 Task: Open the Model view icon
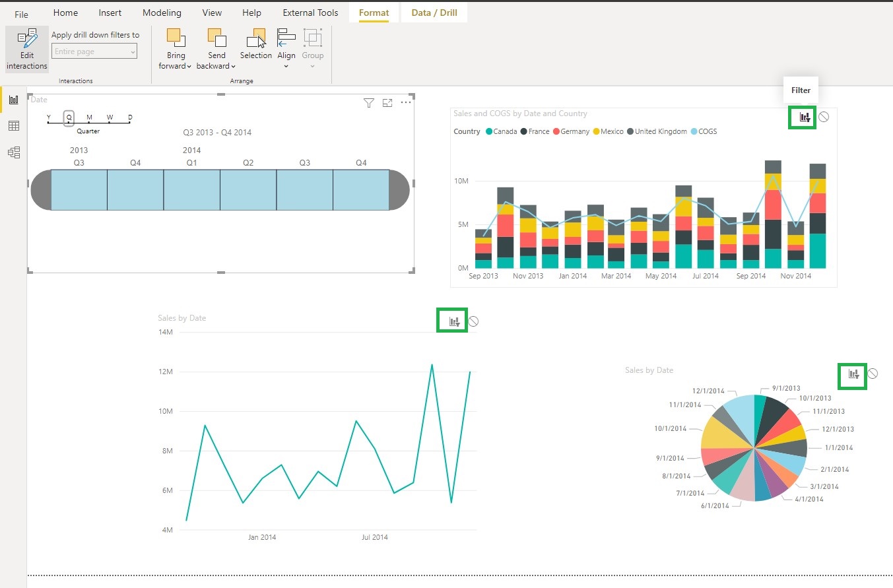(x=14, y=152)
